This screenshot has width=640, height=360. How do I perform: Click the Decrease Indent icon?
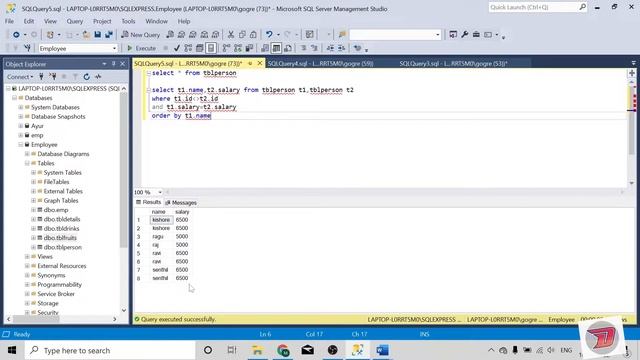(x=330, y=48)
